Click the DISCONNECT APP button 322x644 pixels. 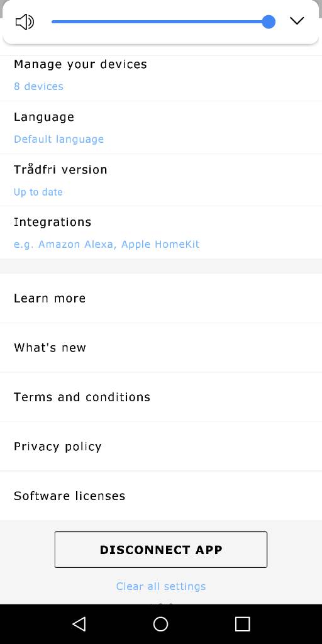click(x=161, y=550)
